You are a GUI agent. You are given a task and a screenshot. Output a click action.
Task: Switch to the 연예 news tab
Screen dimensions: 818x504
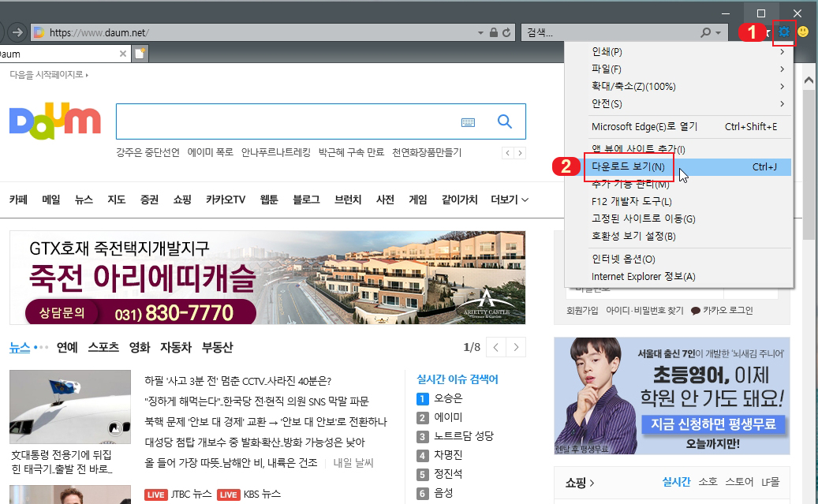click(x=67, y=348)
